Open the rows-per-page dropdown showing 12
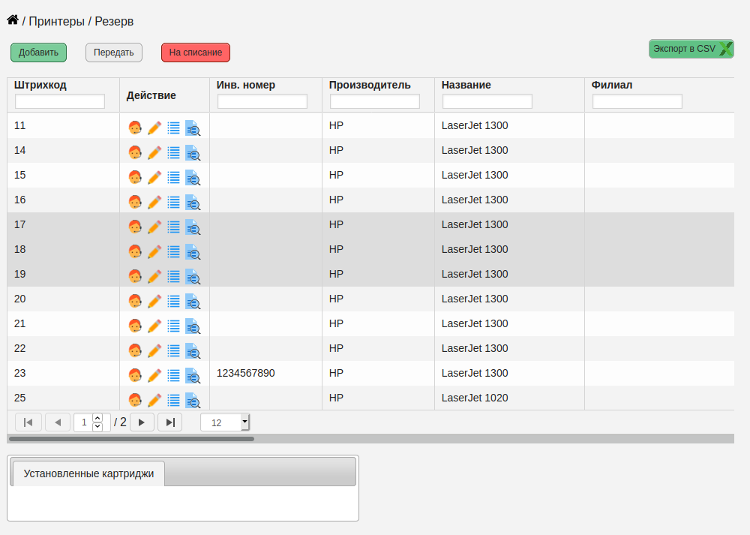750x535 pixels. pyautogui.click(x=225, y=422)
